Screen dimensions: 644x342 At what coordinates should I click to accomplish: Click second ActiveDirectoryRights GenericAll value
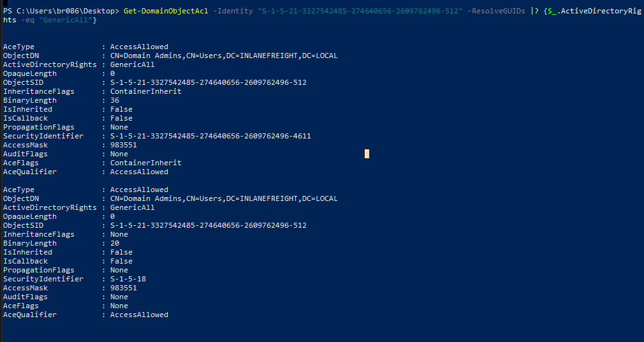(132, 207)
